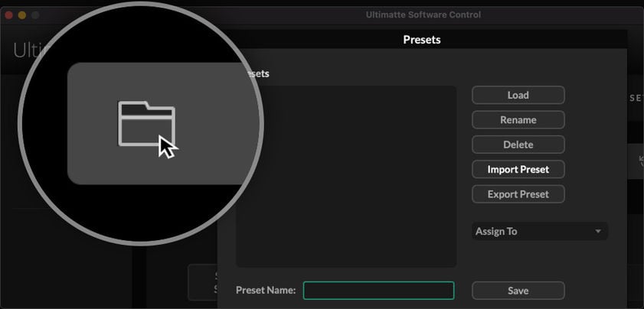Click the cut-off button at right edge

(637, 162)
